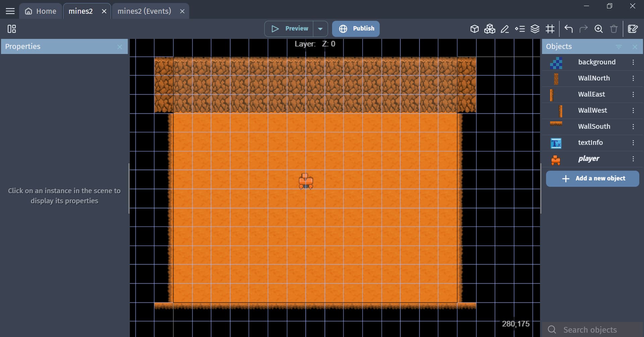
Task: Open the instances list icon
Action: [x=520, y=29]
